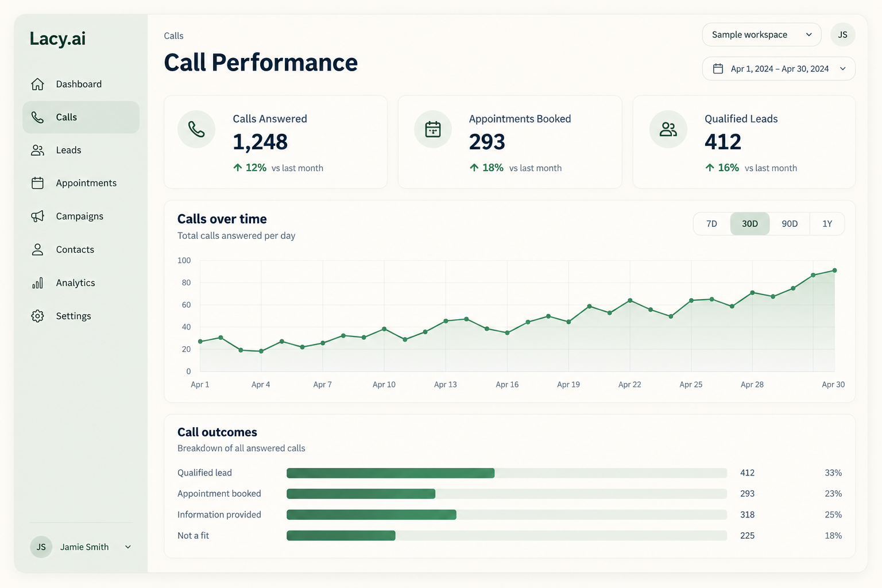Screen dimensions: 882x588
Task: Click the Apr 1 data point on chart
Action: [200, 342]
